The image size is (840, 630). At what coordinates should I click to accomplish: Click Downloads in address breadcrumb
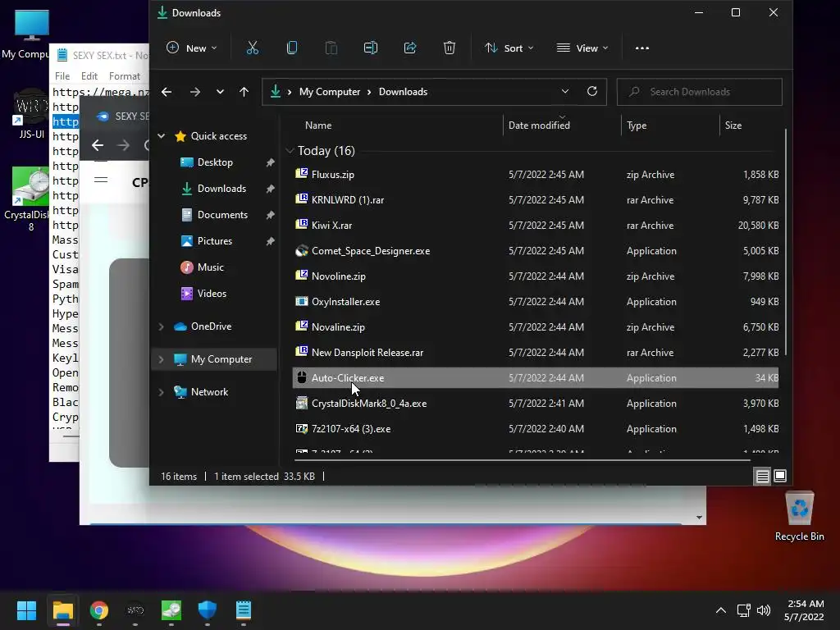coord(403,92)
